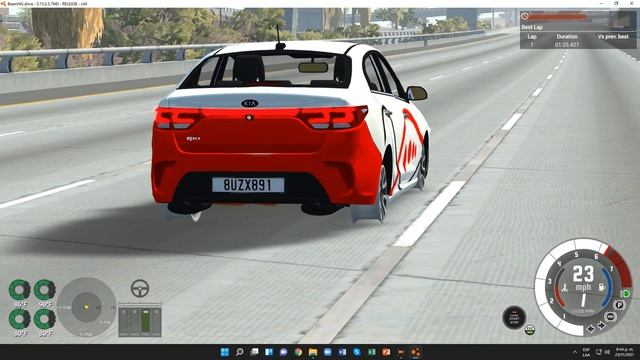The height and width of the screenshot is (360, 640).
Task: Open taskbar Search
Action: click(240, 352)
